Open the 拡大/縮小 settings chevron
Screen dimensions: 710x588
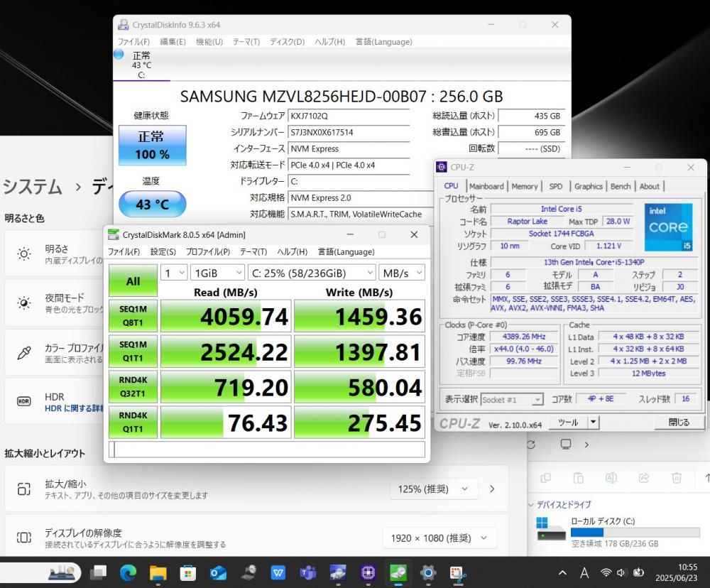pos(492,489)
